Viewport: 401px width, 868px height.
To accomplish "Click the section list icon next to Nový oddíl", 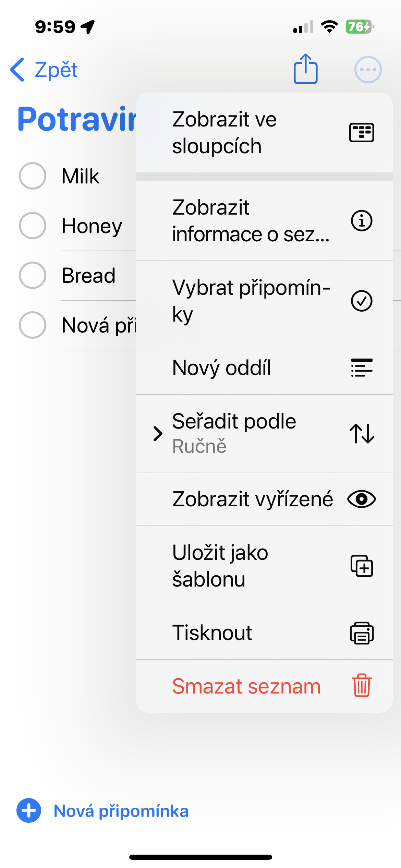I will tap(362, 367).
